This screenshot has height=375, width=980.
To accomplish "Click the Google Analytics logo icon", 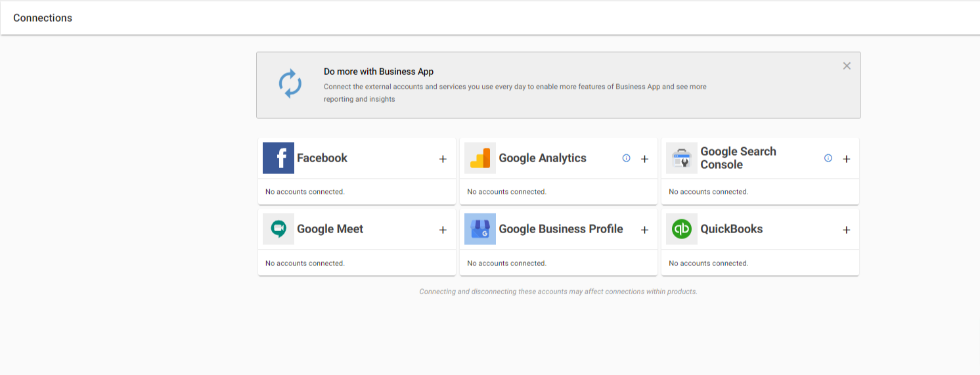I will pyautogui.click(x=480, y=158).
